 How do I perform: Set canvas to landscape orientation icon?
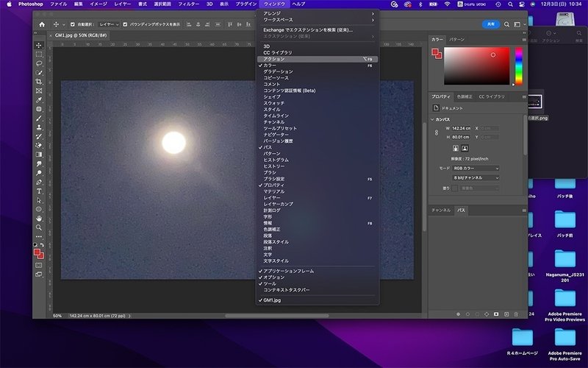pos(465,149)
